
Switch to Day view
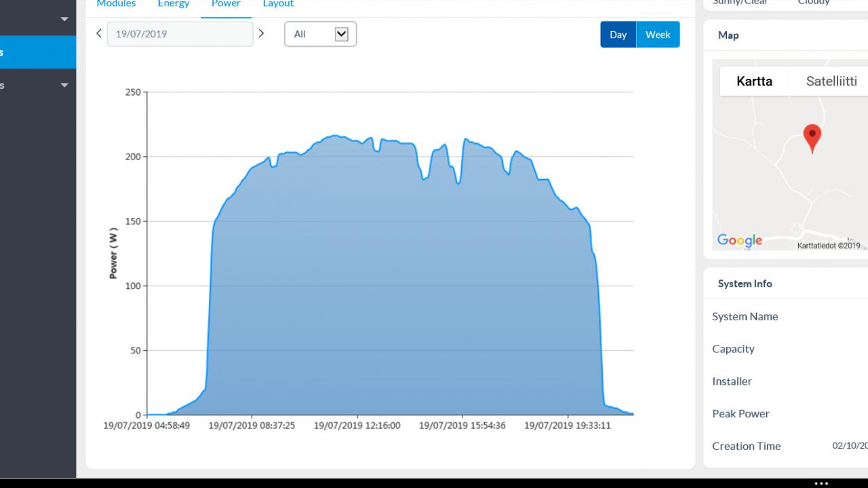[x=618, y=35]
